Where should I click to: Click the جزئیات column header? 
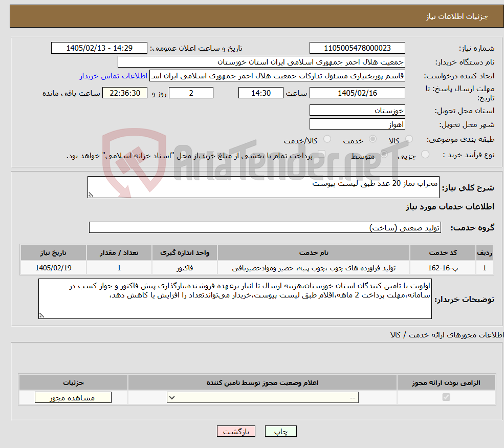click(x=73, y=382)
